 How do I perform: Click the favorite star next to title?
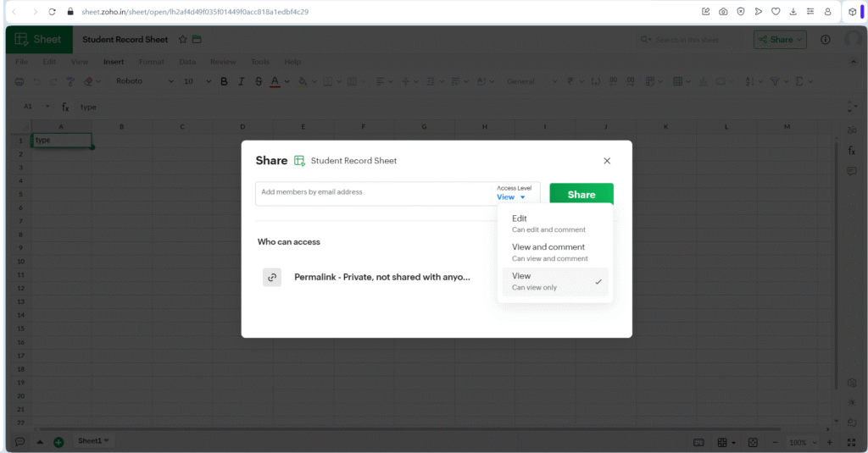[x=183, y=39]
